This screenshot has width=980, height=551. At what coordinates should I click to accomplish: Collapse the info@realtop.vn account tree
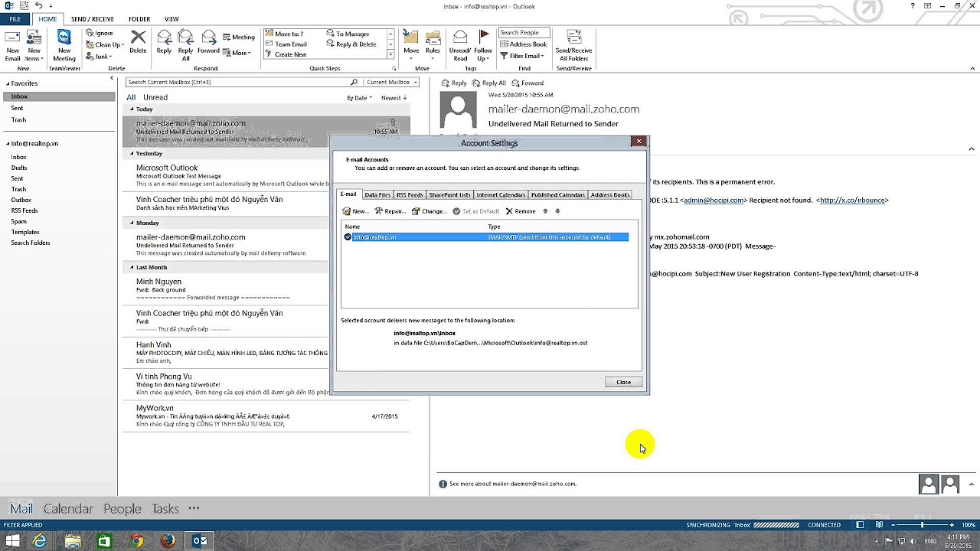(x=7, y=143)
